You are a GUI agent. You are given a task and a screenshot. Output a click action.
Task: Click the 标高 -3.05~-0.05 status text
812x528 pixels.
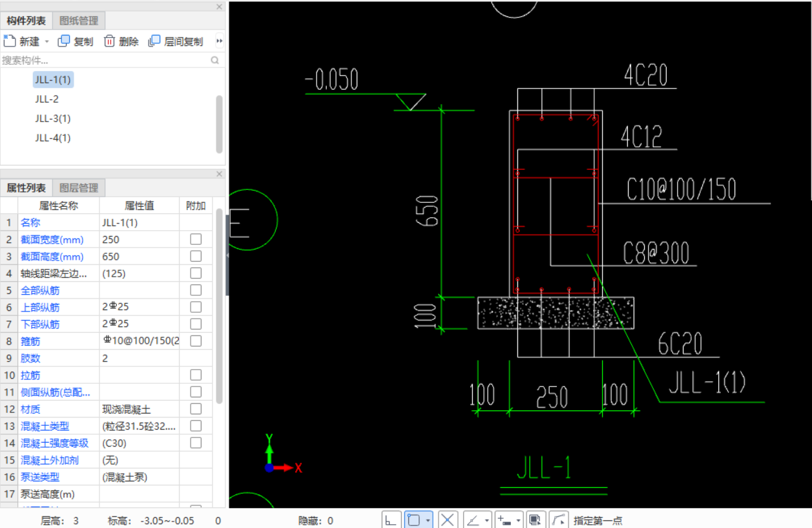tap(151, 520)
